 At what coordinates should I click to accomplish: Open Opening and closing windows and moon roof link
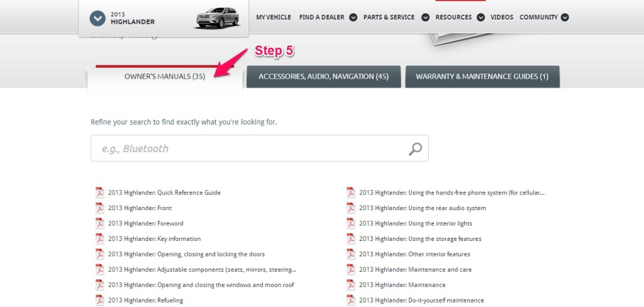pyautogui.click(x=201, y=285)
